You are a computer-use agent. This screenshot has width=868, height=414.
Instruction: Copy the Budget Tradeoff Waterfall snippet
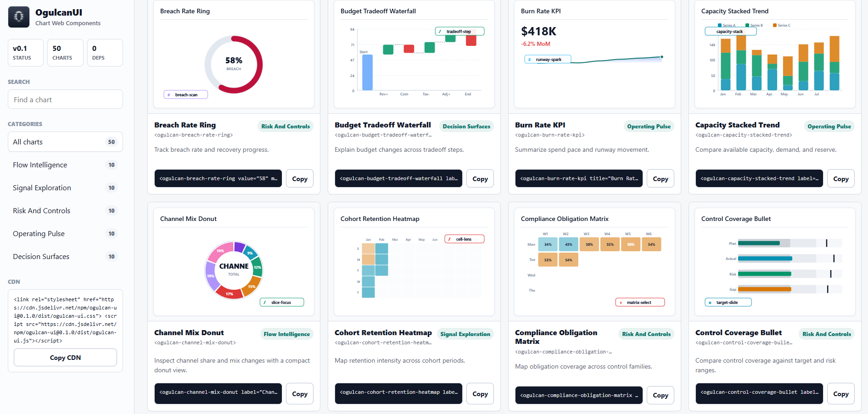tap(480, 179)
